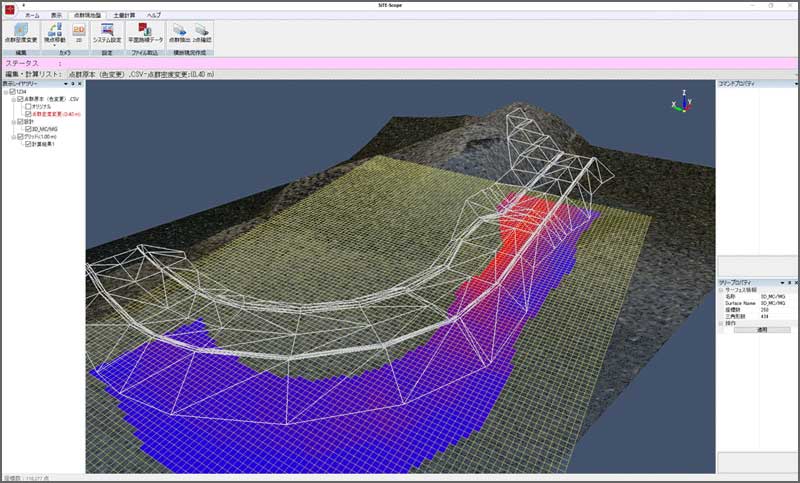Image resolution: width=800 pixels, height=483 pixels.
Task: Open the 土量計算 ribbon tab
Action: tap(124, 16)
